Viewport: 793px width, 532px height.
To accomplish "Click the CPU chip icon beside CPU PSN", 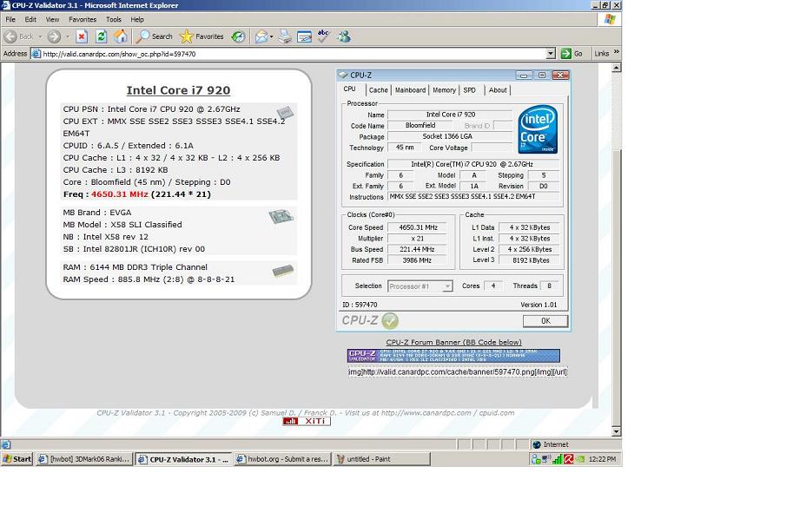I will point(285,112).
